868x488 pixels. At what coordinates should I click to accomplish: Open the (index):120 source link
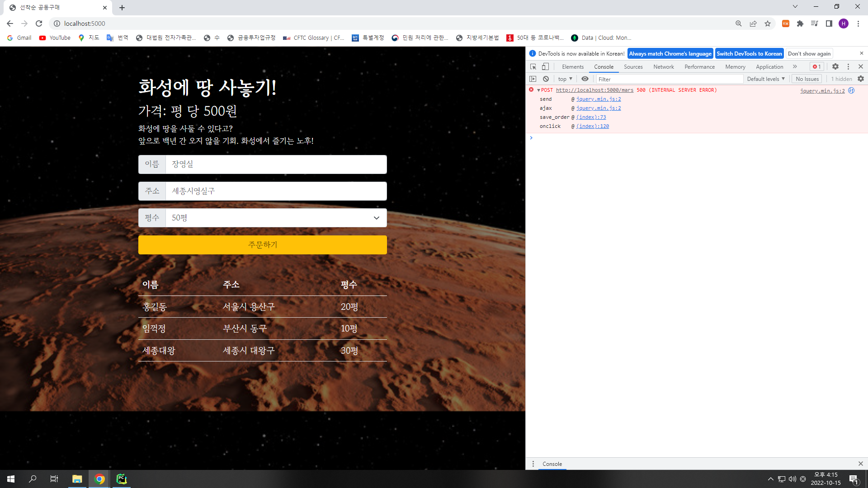(592, 126)
